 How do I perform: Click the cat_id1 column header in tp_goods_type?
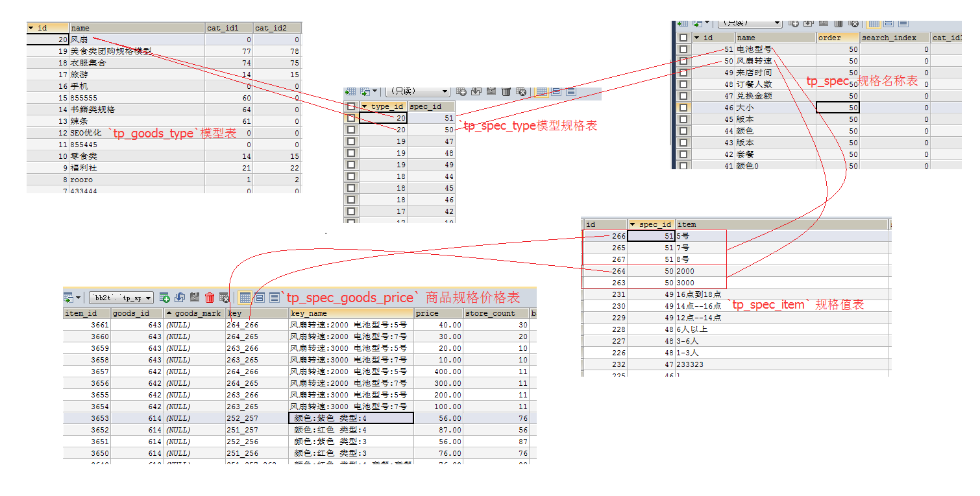point(228,28)
